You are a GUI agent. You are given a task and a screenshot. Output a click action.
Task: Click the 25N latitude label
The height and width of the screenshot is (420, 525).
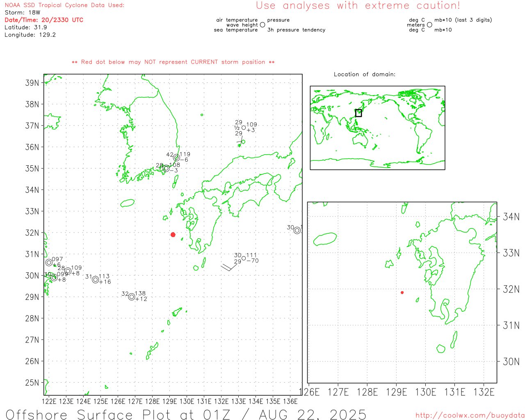pos(32,383)
